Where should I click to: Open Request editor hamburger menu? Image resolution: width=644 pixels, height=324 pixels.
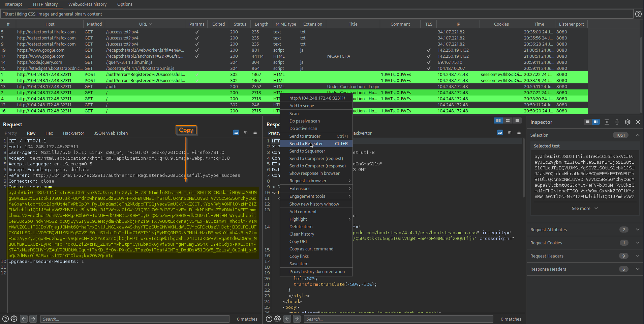tap(255, 132)
